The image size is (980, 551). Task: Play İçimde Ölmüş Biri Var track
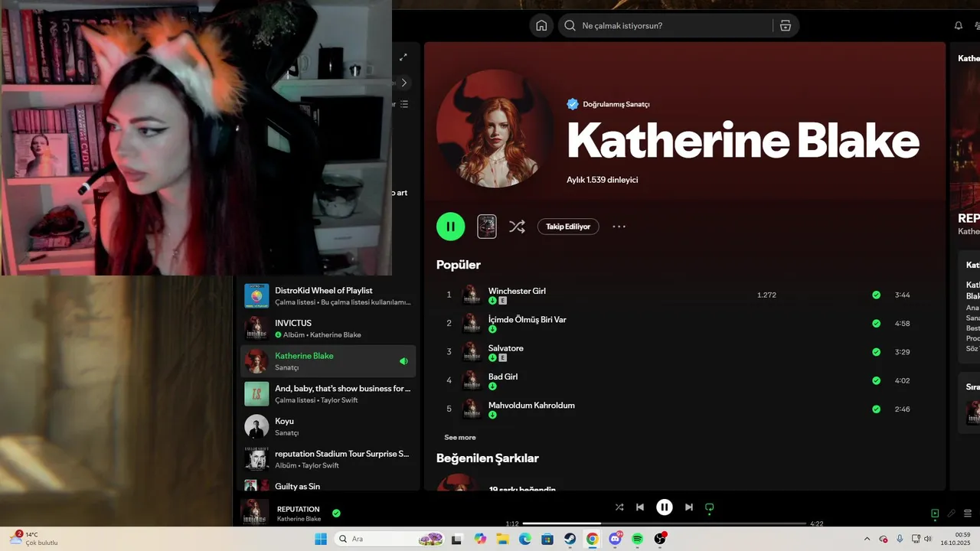(x=528, y=319)
